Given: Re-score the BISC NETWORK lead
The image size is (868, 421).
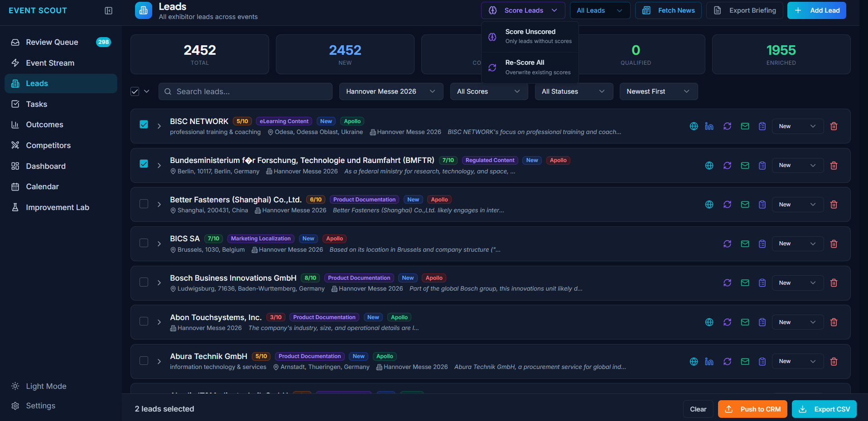Looking at the screenshot, I should [x=727, y=126].
